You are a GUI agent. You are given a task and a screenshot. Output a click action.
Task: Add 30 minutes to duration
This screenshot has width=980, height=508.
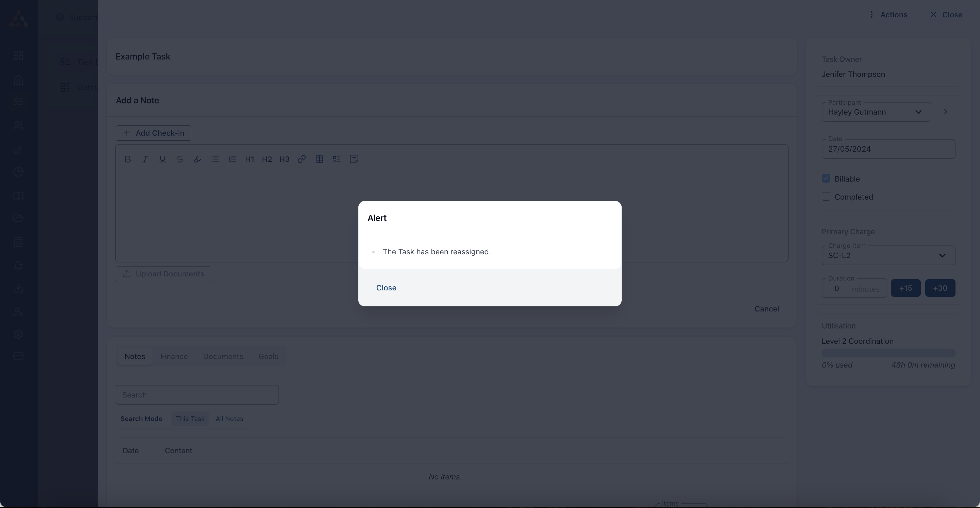(x=940, y=288)
